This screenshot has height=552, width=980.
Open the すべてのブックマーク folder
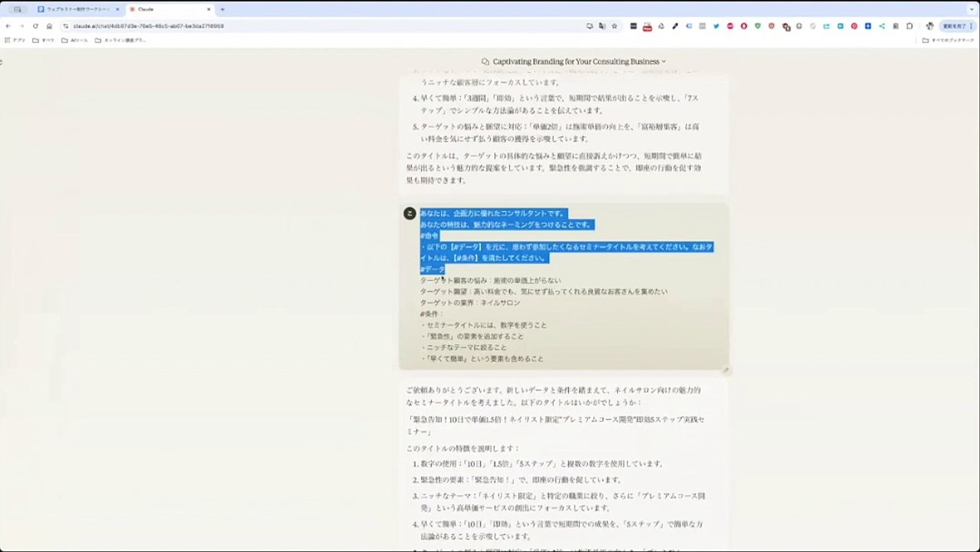tap(948, 40)
